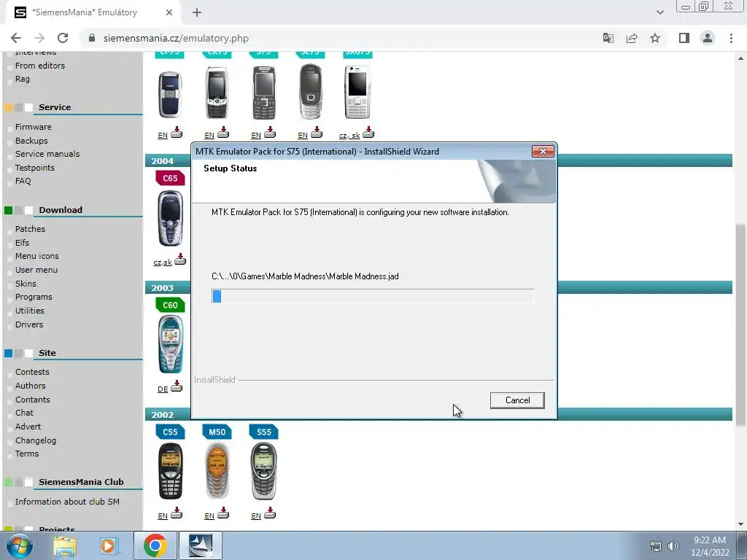
Task: Open Windows Explorer from taskbar
Action: [65, 545]
